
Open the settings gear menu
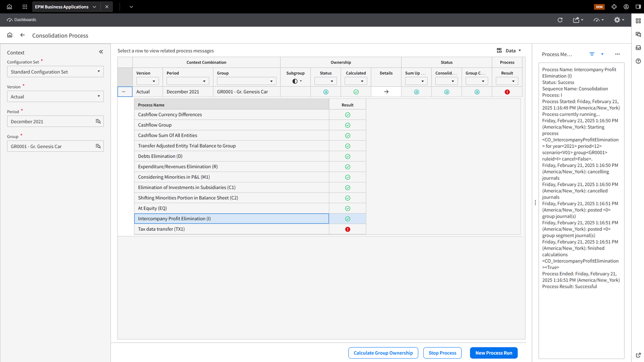(618, 20)
